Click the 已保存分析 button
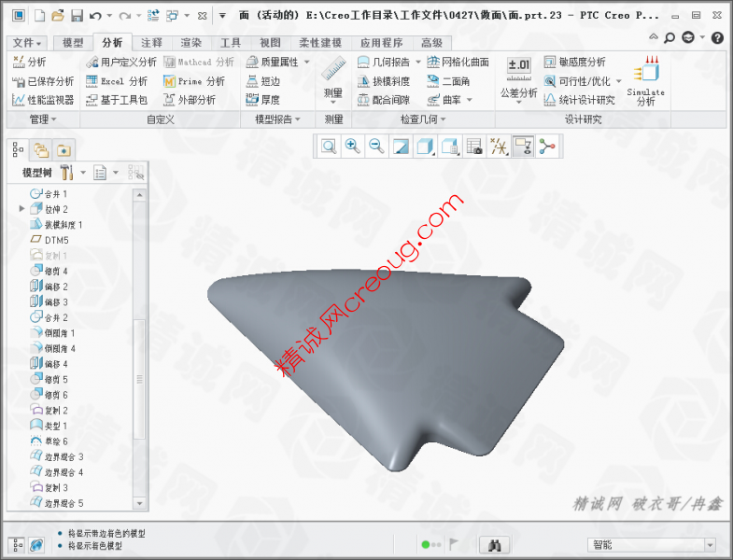 [x=43, y=81]
